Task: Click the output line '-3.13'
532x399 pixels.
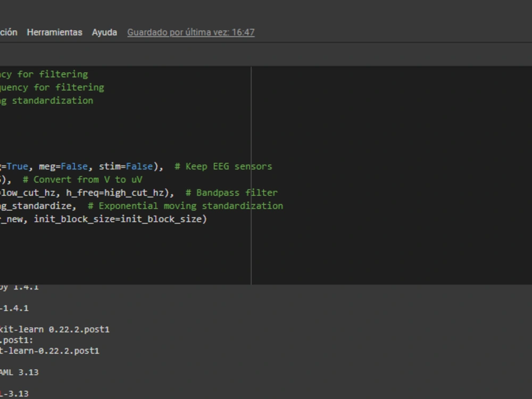Action: [14, 394]
